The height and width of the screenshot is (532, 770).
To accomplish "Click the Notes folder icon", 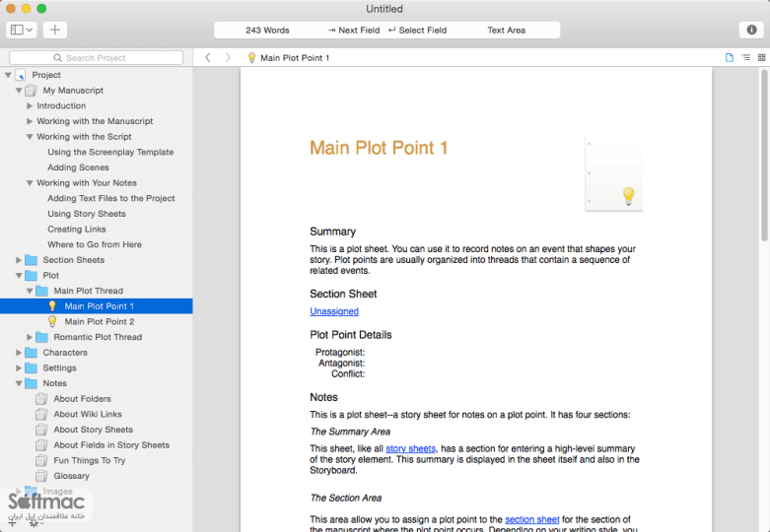I will pos(31,383).
